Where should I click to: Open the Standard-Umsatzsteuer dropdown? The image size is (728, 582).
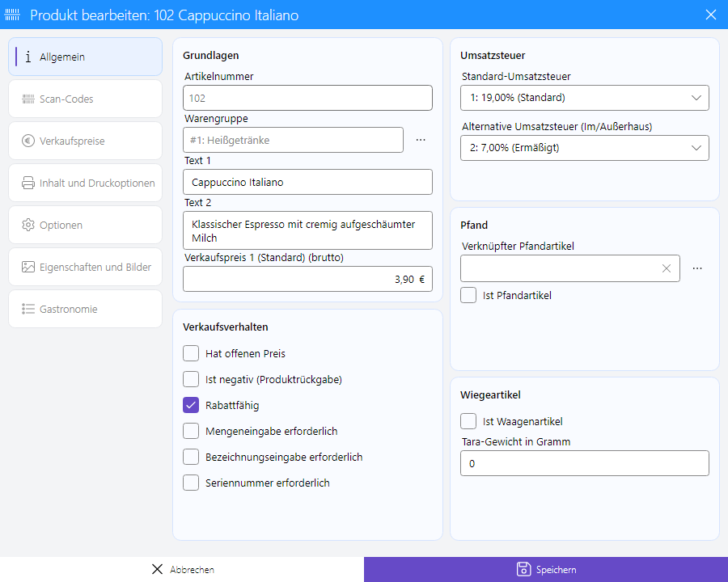coord(585,98)
